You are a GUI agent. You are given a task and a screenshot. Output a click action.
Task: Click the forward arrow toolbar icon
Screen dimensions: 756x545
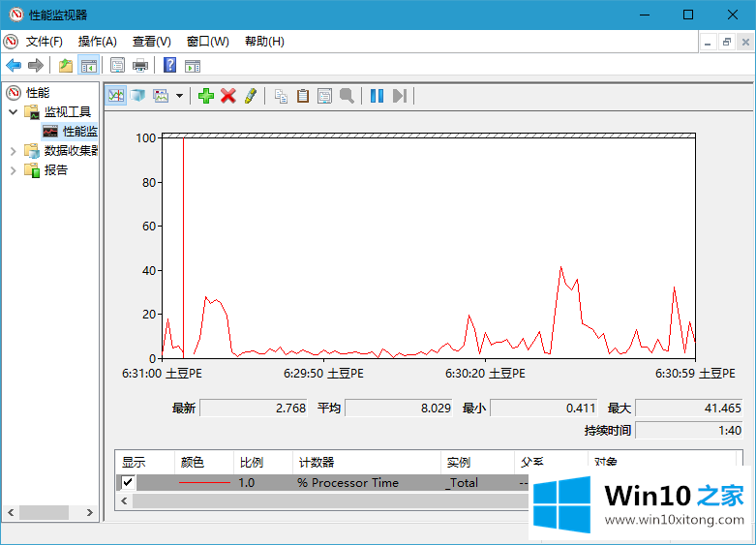[36, 65]
